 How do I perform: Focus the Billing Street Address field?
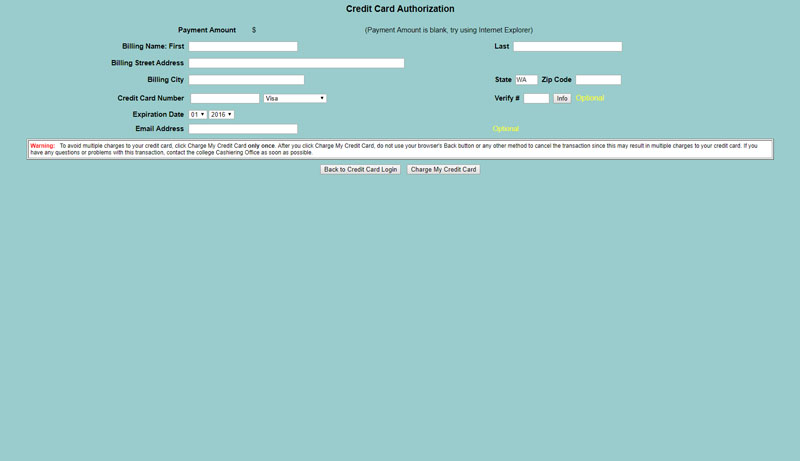296,63
